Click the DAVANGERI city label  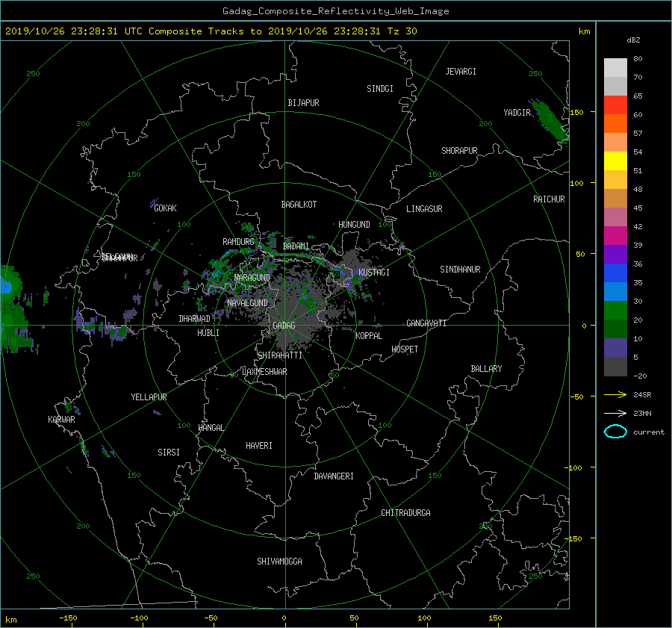coord(334,476)
